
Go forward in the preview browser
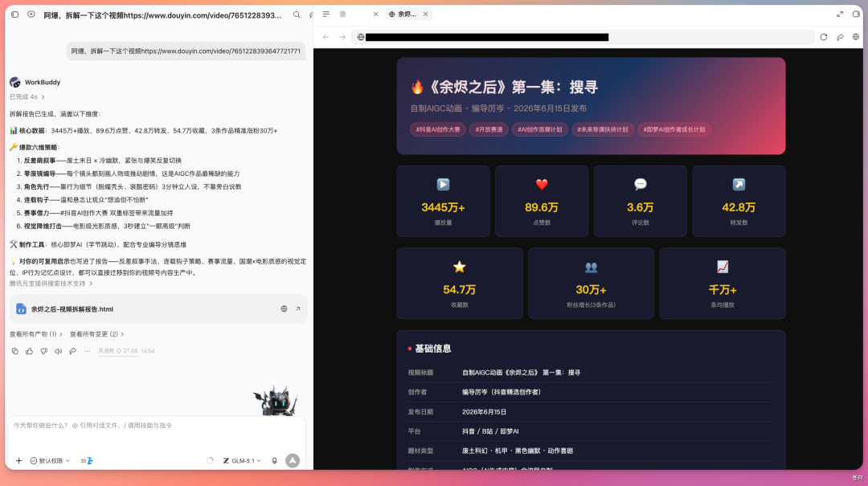342,37
